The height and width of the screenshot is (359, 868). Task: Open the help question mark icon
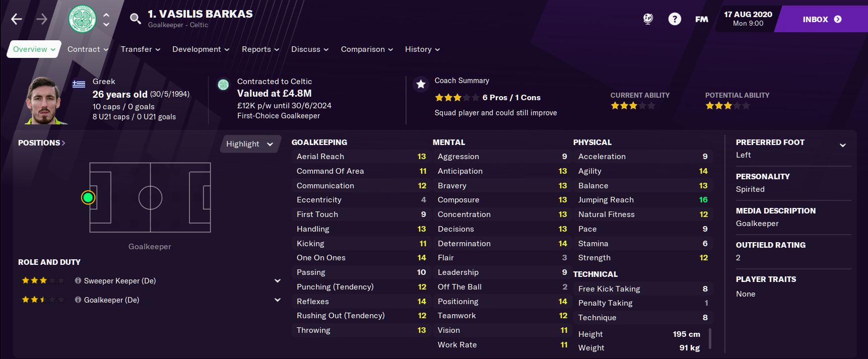pos(674,19)
